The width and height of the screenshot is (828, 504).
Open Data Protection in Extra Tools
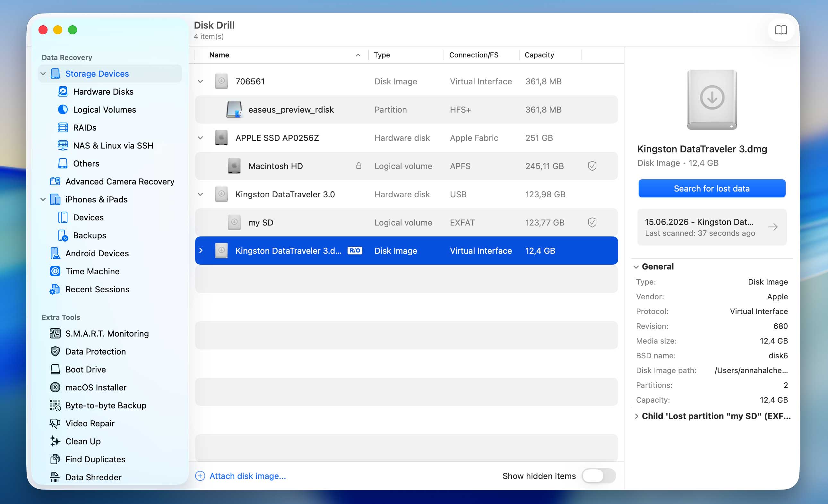[95, 352]
